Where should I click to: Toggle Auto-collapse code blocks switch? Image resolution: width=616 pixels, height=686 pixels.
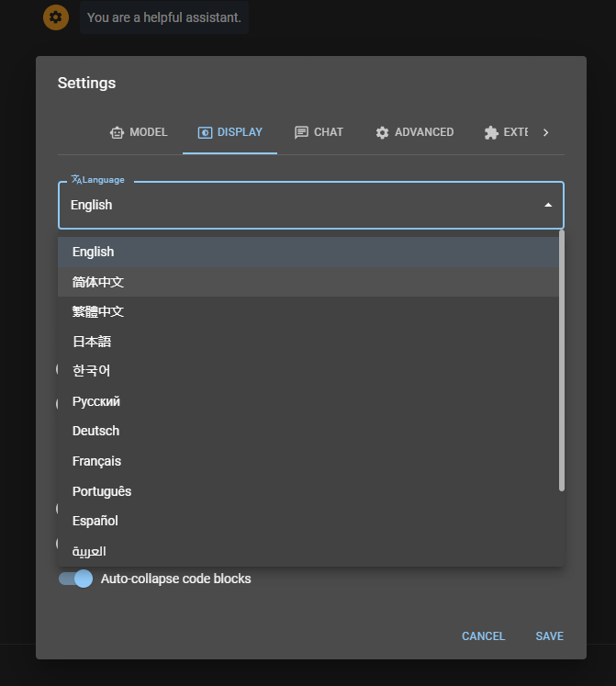[75, 579]
